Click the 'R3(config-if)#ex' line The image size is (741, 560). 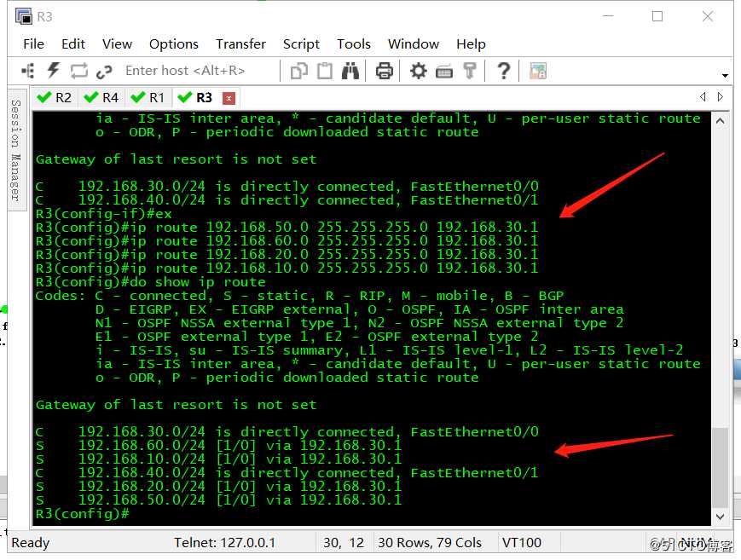point(103,214)
